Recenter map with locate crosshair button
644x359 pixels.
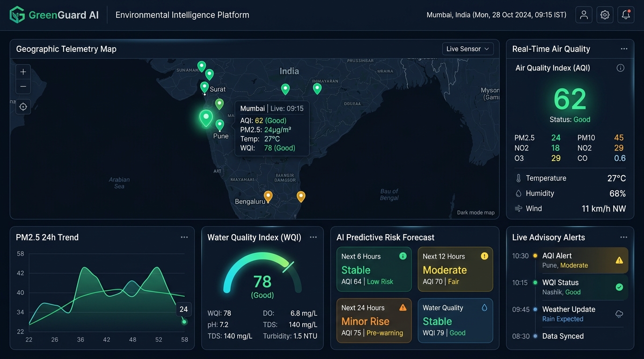(x=23, y=107)
